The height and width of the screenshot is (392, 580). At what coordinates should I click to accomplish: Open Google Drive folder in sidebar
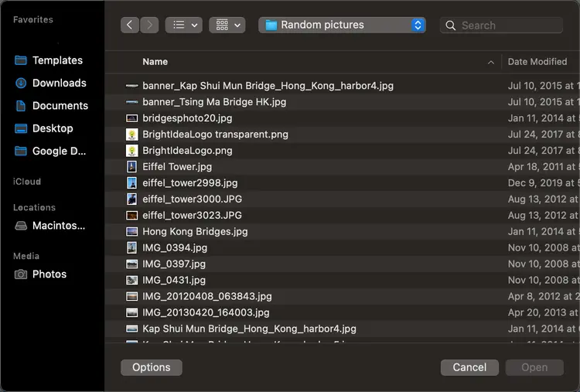[59, 151]
